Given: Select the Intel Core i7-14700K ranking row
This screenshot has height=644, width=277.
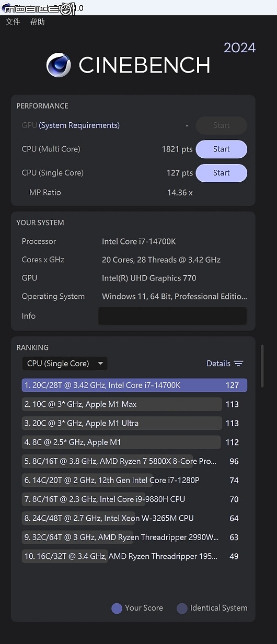Looking at the screenshot, I should [x=134, y=385].
